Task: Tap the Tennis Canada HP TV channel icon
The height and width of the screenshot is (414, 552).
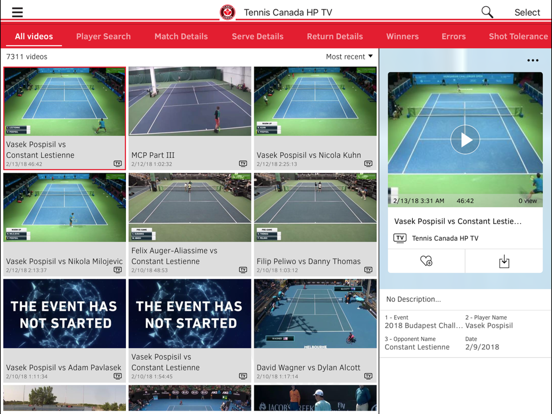Action: point(400,238)
